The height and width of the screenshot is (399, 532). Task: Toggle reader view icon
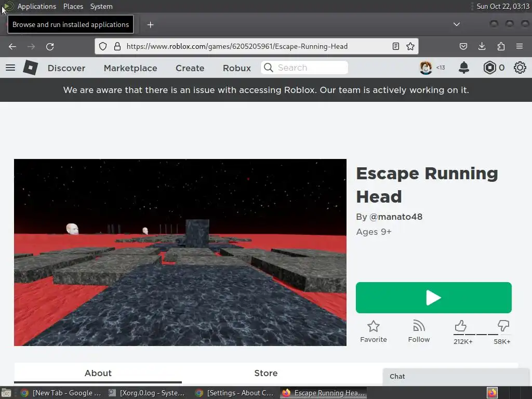tap(395, 46)
